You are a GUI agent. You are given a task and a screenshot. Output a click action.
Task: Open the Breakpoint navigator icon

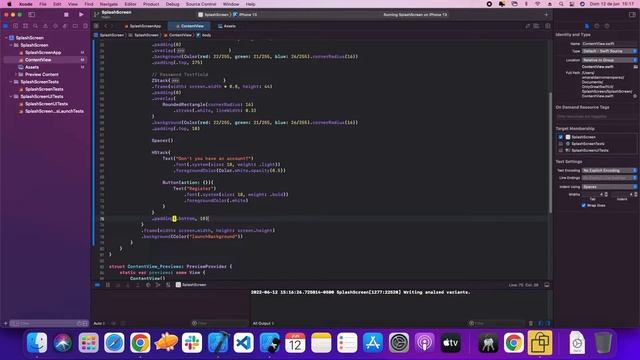(75, 26)
